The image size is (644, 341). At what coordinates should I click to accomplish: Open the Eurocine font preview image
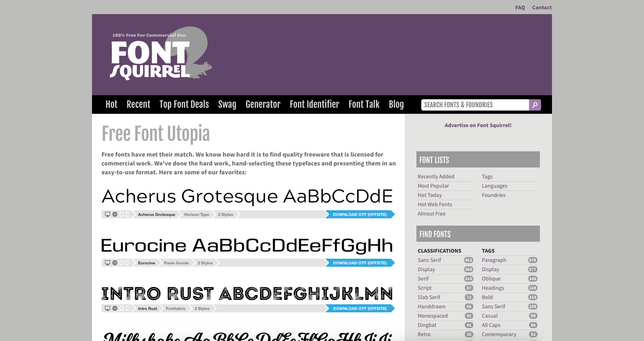click(x=247, y=245)
